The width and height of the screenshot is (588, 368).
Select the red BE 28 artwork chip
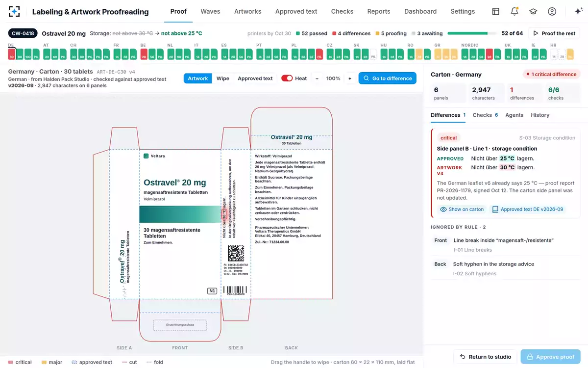point(144,54)
